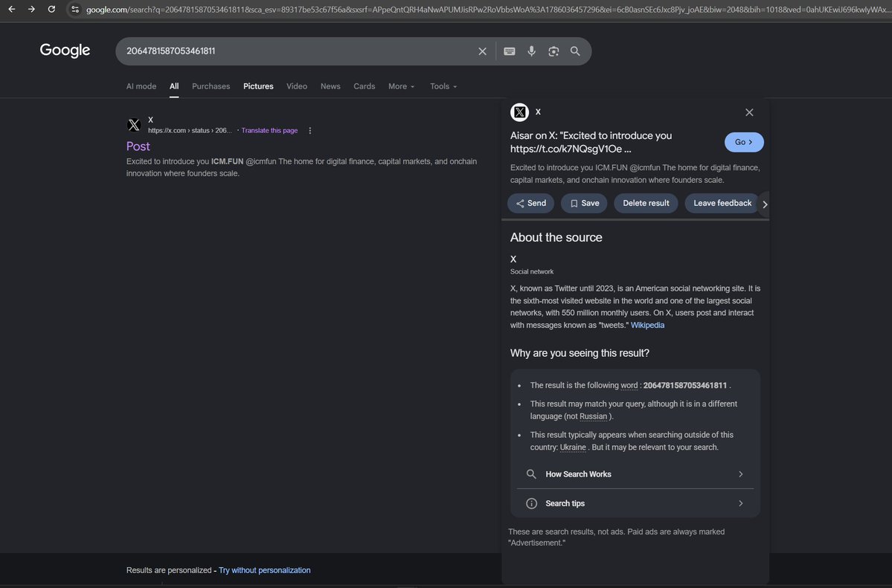Open the News tab
The height and width of the screenshot is (588, 892).
pos(330,86)
